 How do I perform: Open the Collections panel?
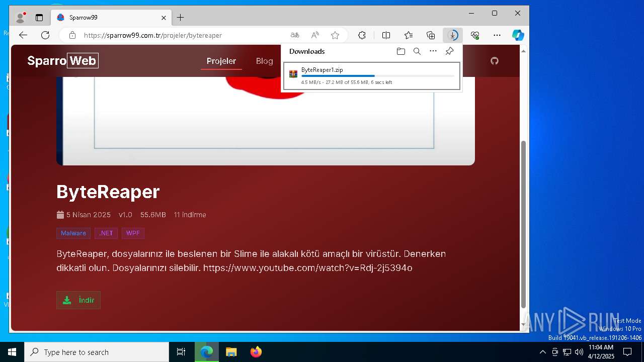(x=431, y=35)
